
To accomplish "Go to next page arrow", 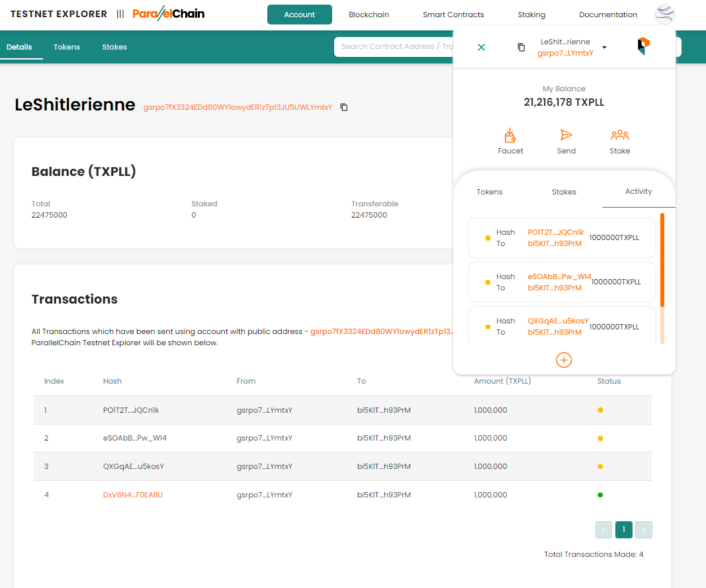I will point(644,530).
